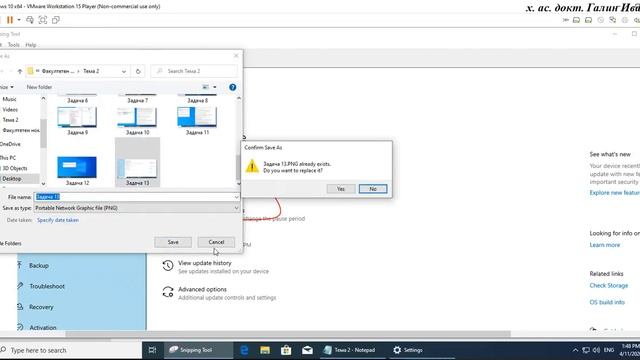This screenshot has width=640, height=360.
Task: Select 3D Objects in the navigation pane
Action: (x=15, y=168)
